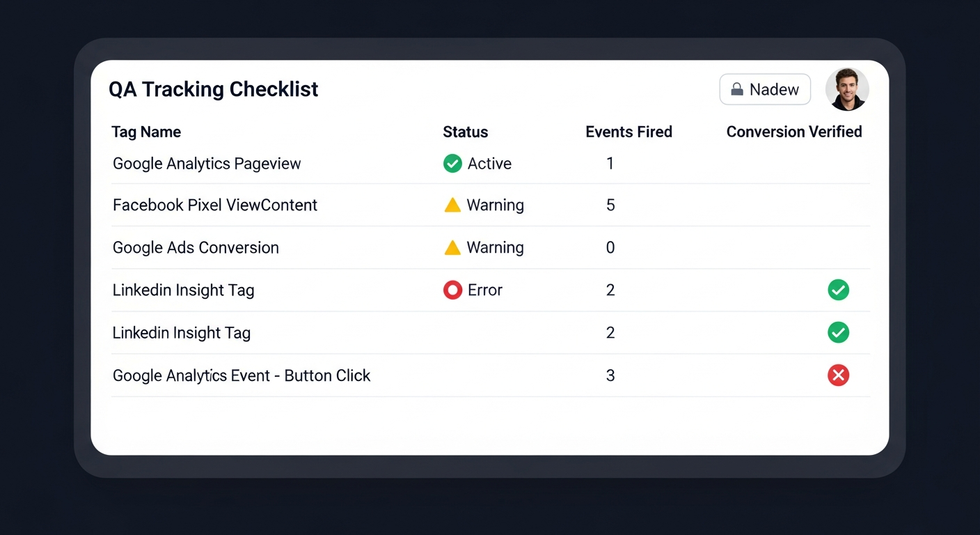Select the Warning icon for Google Ads Conversion
The height and width of the screenshot is (535, 980).
452,247
